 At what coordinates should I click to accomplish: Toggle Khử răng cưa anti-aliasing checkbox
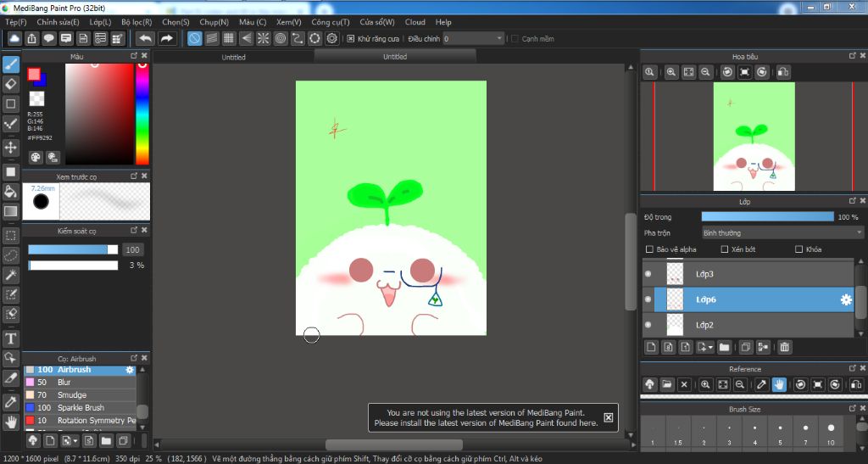[x=350, y=39]
